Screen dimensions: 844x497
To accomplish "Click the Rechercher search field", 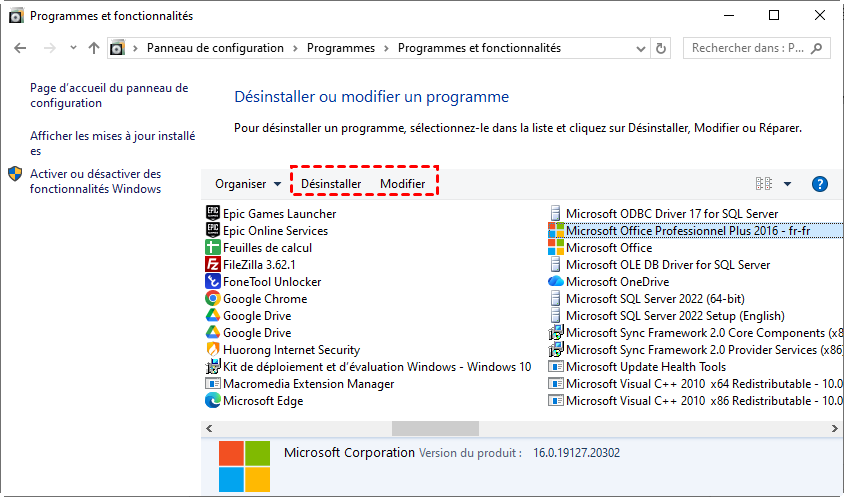I will tap(748, 48).
